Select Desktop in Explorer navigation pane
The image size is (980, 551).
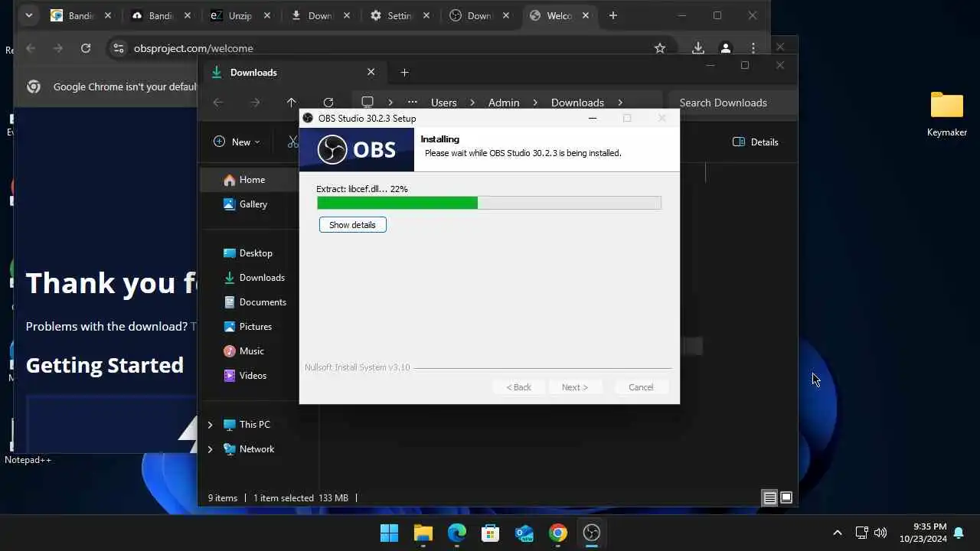(256, 253)
